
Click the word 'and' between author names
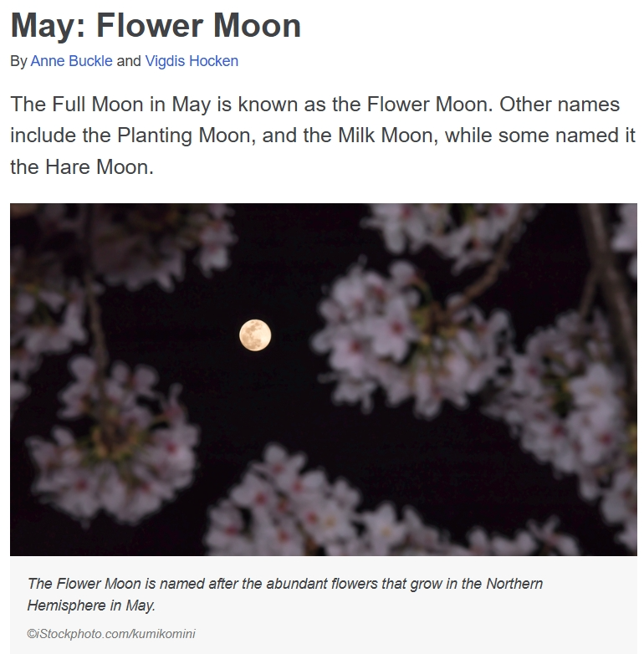tap(129, 61)
